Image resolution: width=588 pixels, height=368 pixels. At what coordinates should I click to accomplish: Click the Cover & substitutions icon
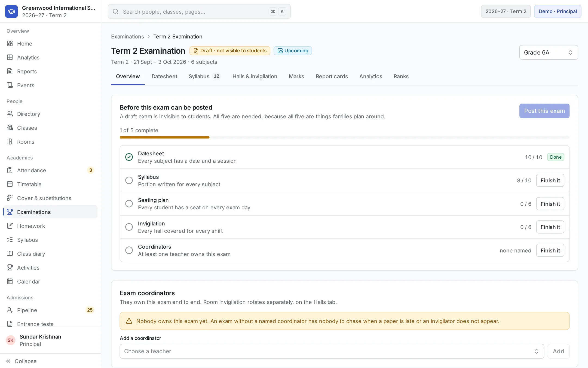pos(10,198)
